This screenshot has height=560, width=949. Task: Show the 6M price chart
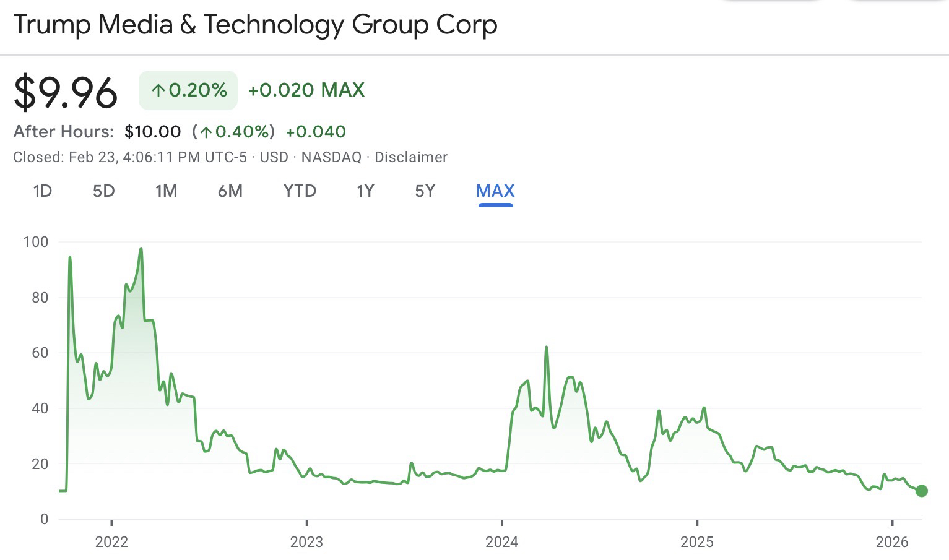(230, 191)
